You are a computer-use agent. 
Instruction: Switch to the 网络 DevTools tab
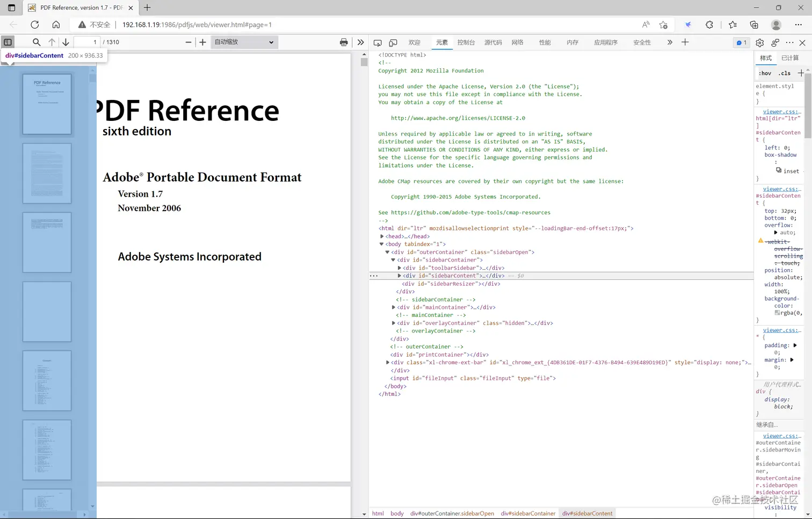click(517, 42)
